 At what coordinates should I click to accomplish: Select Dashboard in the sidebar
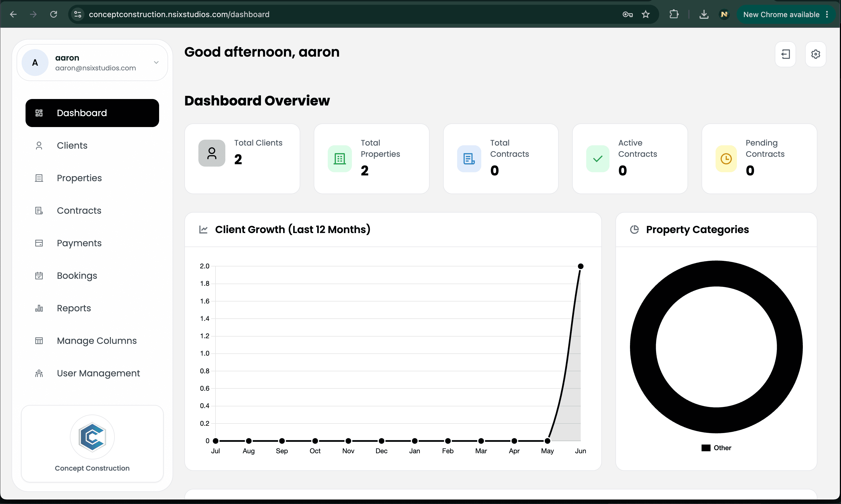[92, 113]
